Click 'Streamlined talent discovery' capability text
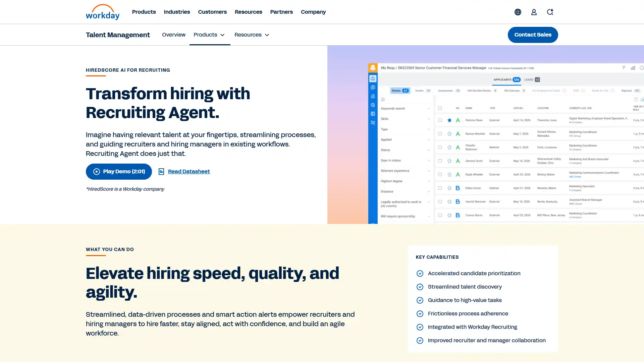Image resolution: width=644 pixels, height=362 pixels. (465, 287)
